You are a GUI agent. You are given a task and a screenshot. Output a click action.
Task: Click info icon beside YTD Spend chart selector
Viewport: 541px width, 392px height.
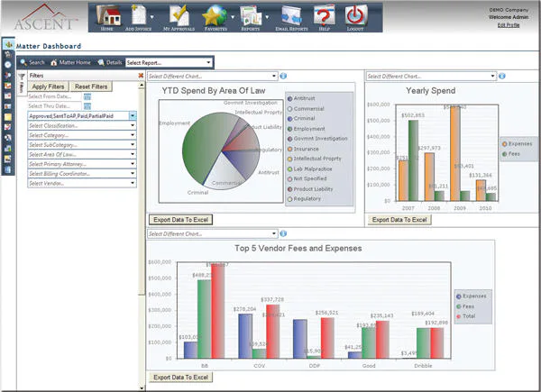point(283,76)
